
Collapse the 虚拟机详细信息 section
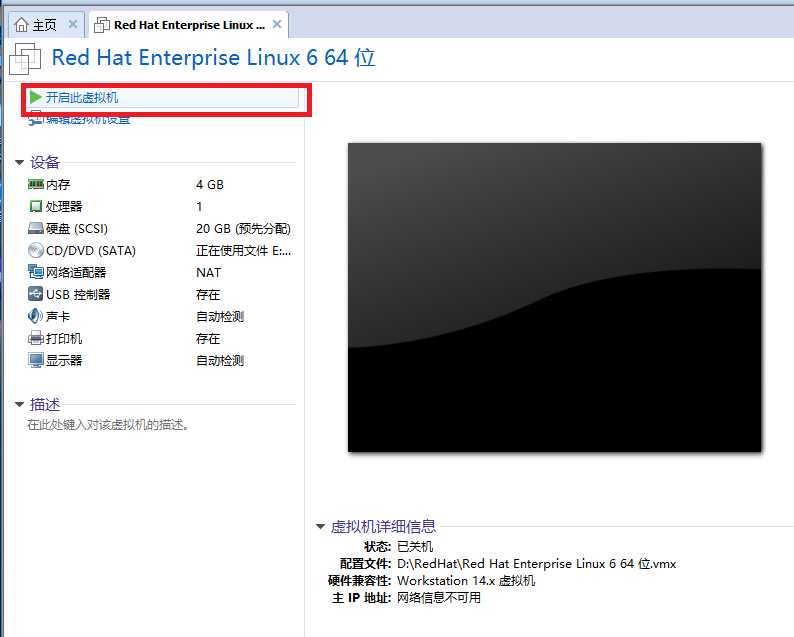320,527
